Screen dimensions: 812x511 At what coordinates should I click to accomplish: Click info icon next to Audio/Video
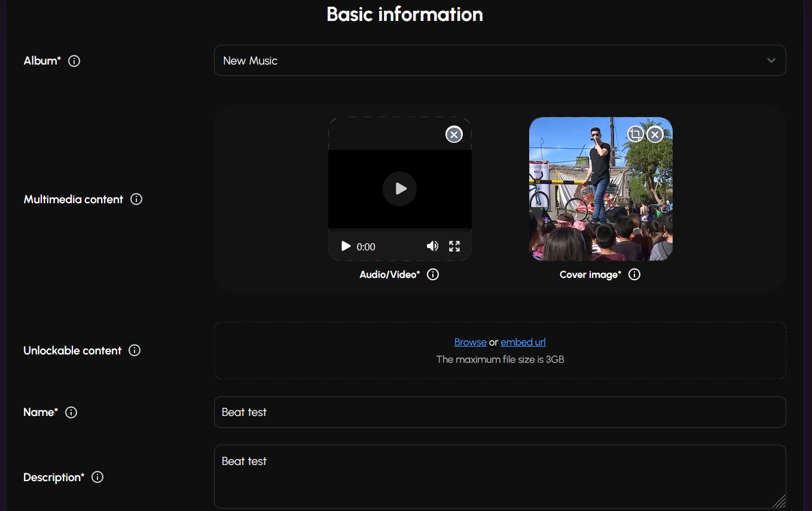coord(433,274)
